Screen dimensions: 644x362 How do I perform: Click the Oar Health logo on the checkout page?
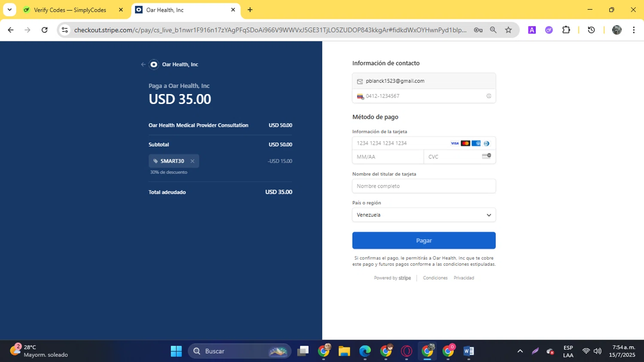tap(154, 64)
